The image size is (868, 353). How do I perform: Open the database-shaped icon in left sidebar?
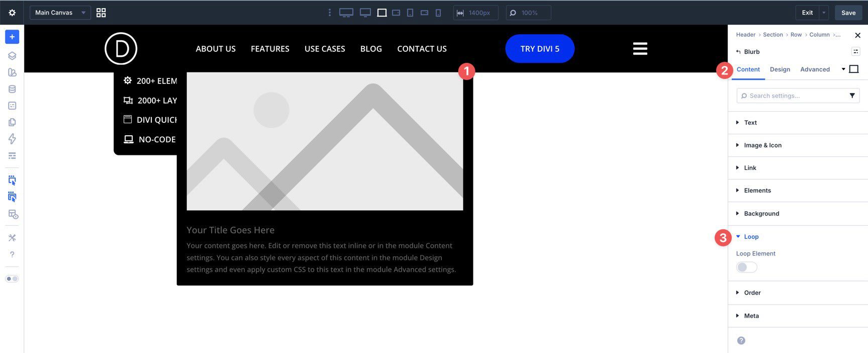(12, 89)
